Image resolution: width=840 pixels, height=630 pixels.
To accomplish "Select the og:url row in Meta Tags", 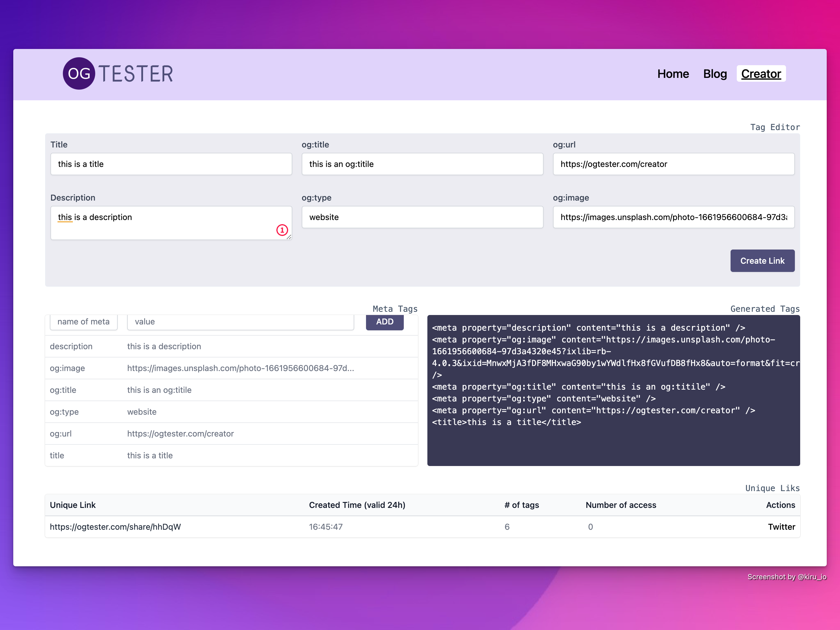I will click(x=231, y=434).
